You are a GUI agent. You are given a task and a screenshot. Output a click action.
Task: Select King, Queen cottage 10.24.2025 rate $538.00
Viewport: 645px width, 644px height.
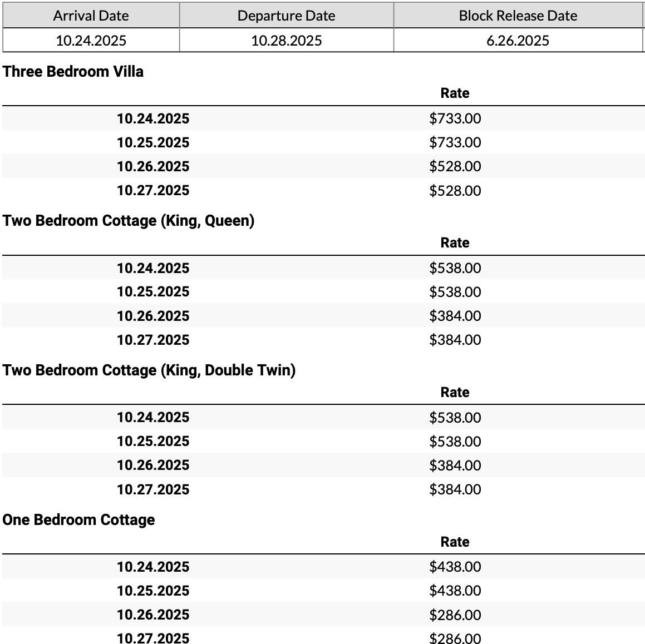[455, 268]
